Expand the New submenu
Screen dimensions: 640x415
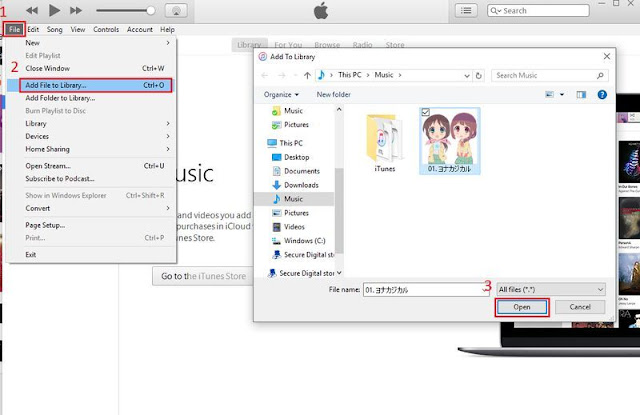(x=92, y=43)
